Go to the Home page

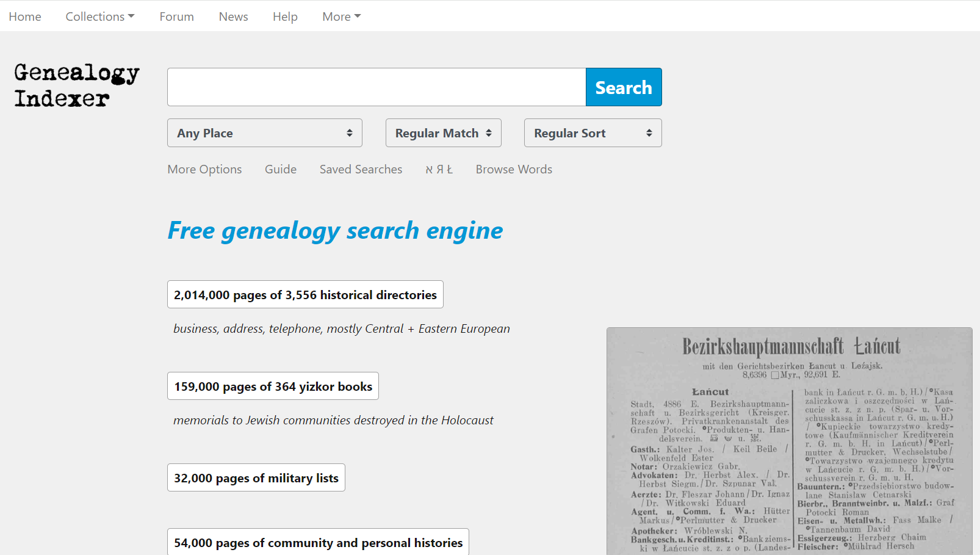(25, 16)
